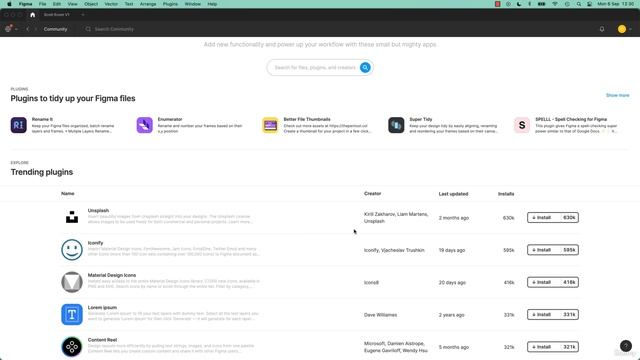Open the Content Reel plugin name

(102, 340)
